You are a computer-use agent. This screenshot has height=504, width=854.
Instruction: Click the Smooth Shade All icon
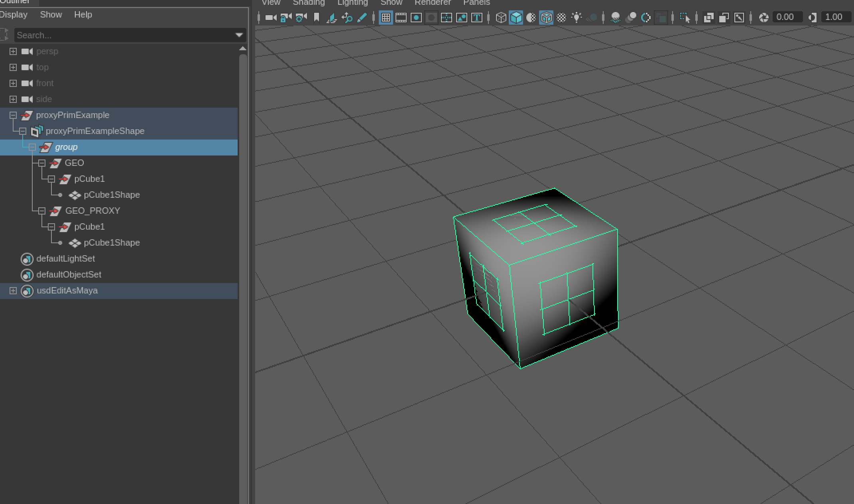tap(516, 18)
